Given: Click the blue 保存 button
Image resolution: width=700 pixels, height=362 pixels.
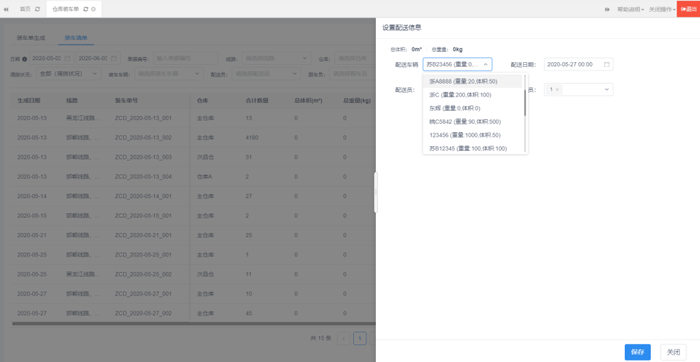Looking at the screenshot, I should coord(638,352).
